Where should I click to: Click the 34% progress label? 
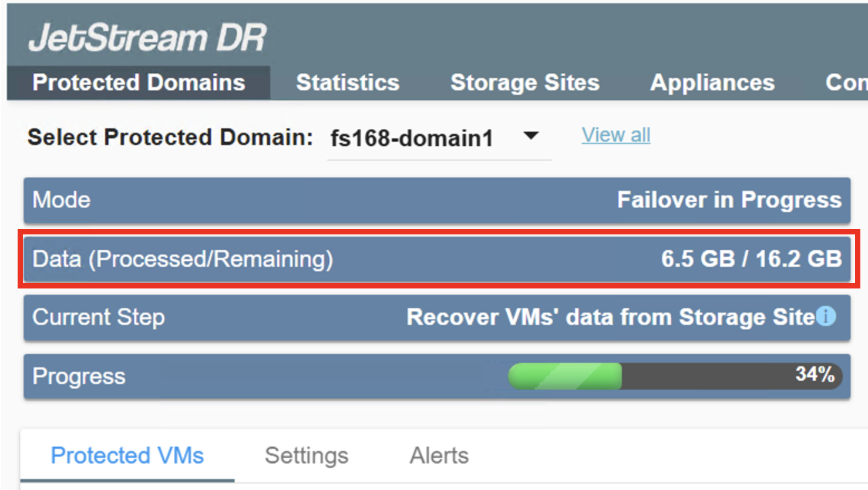click(x=815, y=374)
